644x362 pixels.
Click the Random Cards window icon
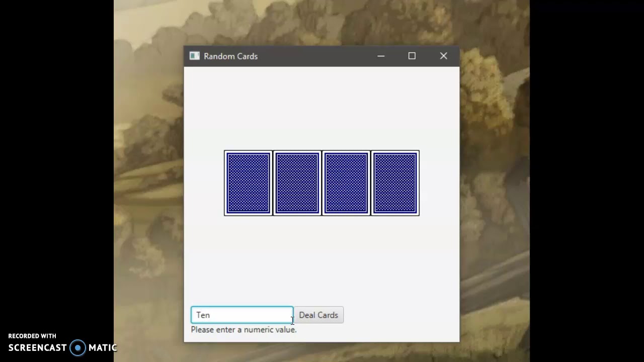pyautogui.click(x=195, y=56)
